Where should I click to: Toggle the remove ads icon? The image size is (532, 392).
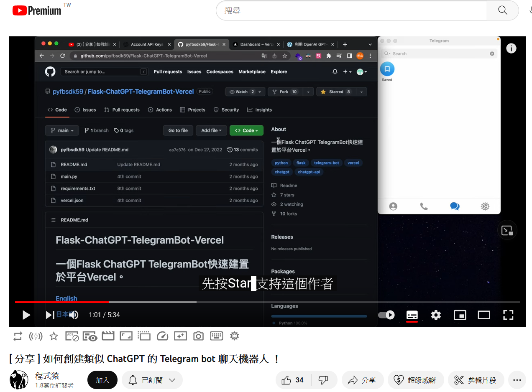click(72, 336)
